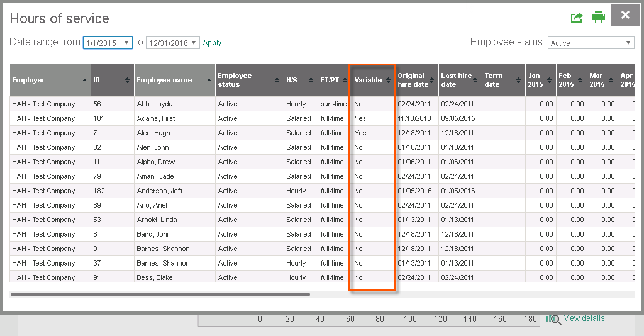Sort by Employee name column

coord(174,80)
